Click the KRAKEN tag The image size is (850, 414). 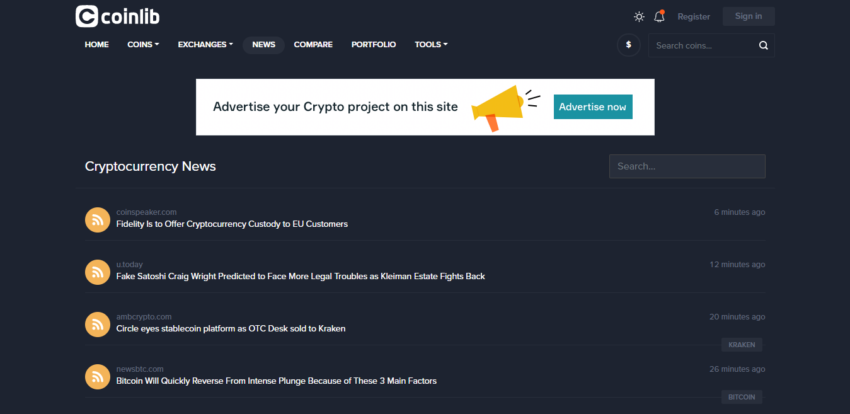[x=742, y=345]
